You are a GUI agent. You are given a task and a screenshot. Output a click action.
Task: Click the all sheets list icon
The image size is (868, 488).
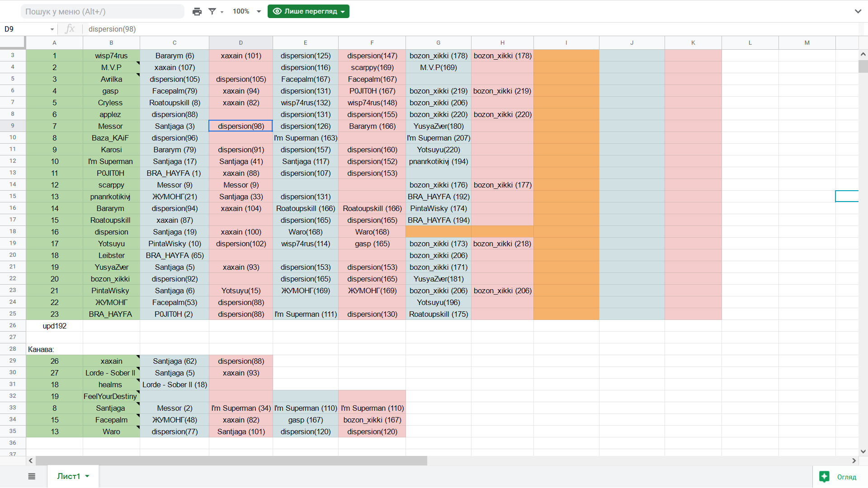click(x=32, y=476)
